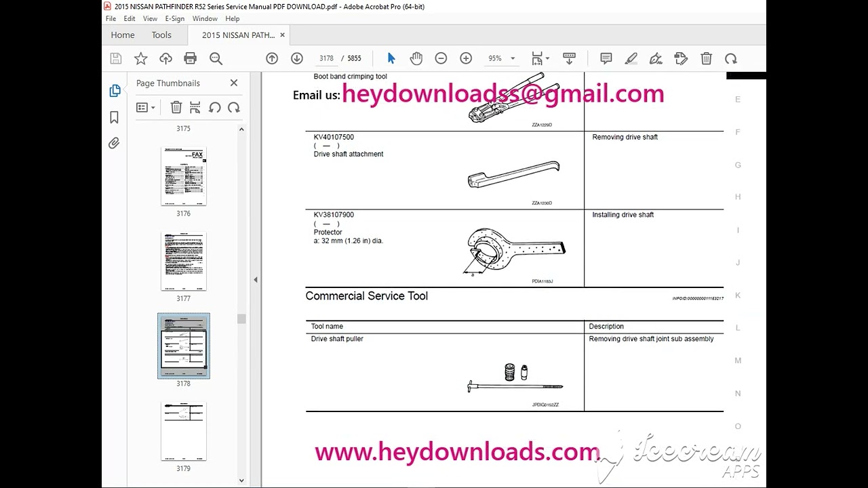Click the thumbnails panel print pages icon
This screenshot has height=488, width=868.
(x=195, y=107)
